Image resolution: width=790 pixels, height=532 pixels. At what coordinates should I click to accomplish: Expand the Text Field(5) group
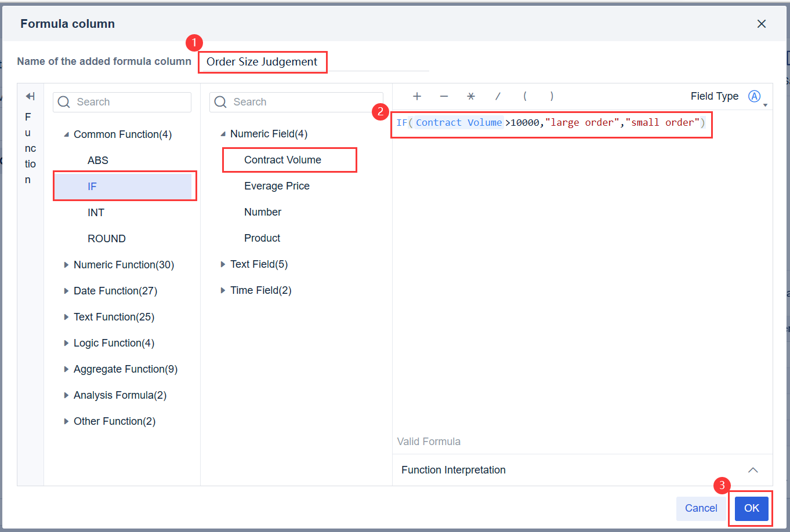tap(223, 264)
